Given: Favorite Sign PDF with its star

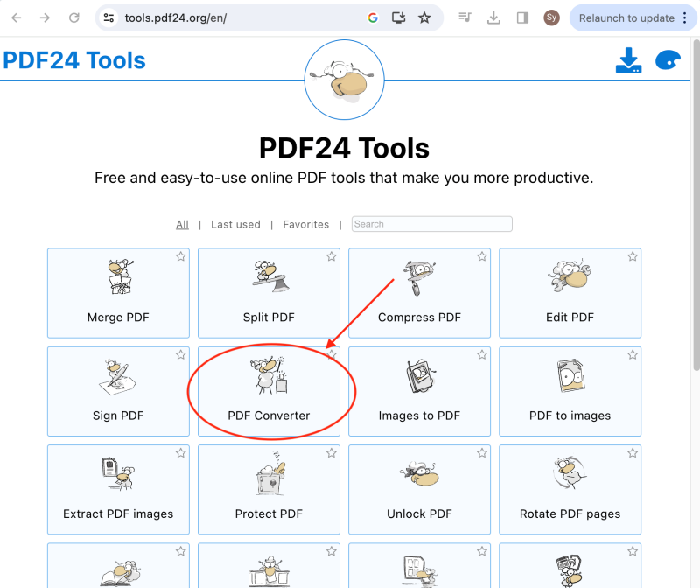Looking at the screenshot, I should pos(180,354).
